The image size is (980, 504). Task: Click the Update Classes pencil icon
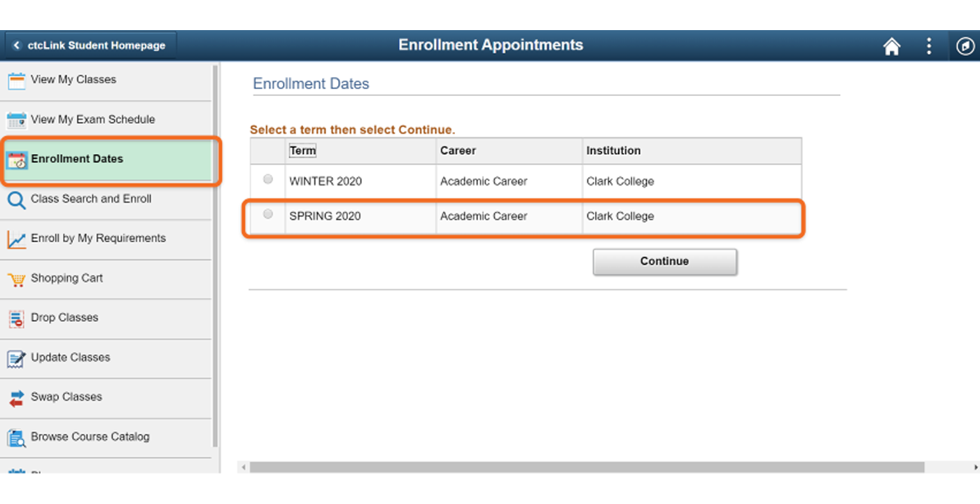[x=16, y=359]
